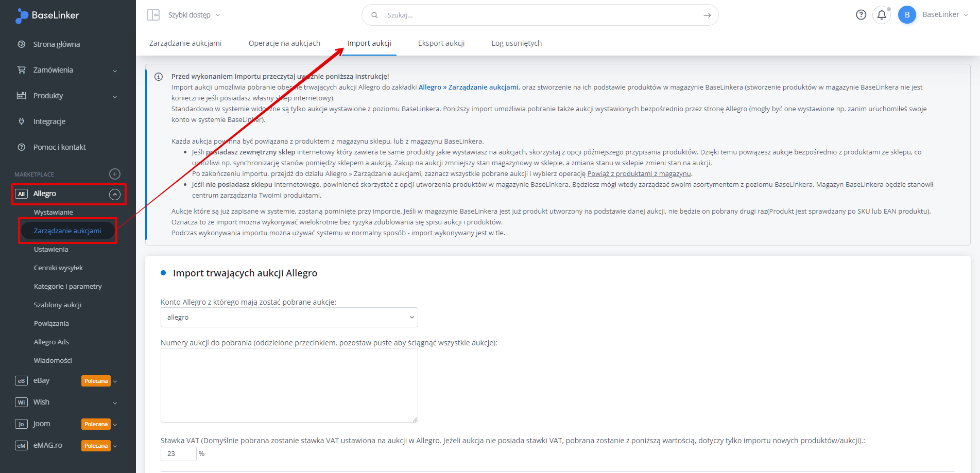Open the Szybki dostęp dropdown
The image size is (980, 473).
coord(194,15)
